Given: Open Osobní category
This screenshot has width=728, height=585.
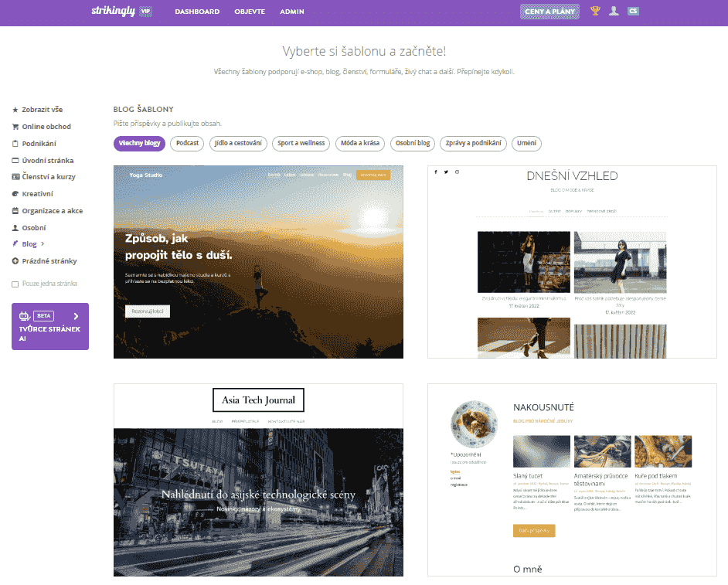Looking at the screenshot, I should [x=34, y=227].
